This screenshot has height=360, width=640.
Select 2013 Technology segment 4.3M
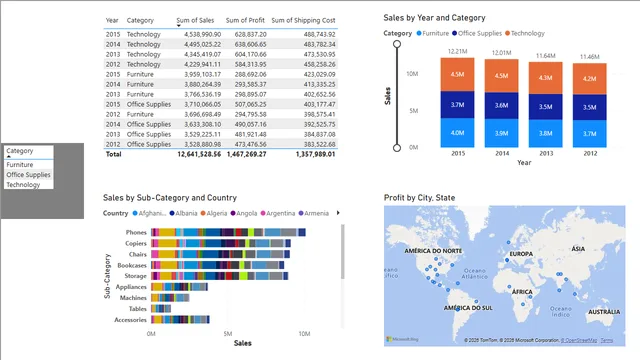[x=545, y=78]
